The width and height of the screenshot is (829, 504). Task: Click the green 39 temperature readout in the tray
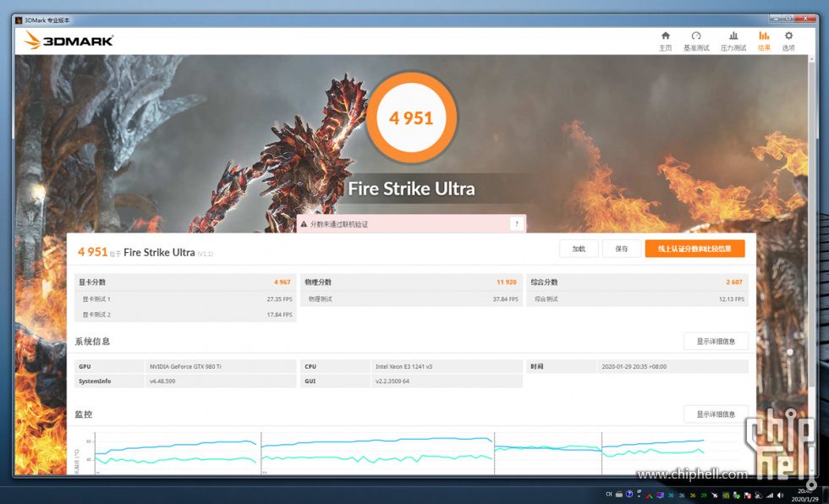click(704, 495)
